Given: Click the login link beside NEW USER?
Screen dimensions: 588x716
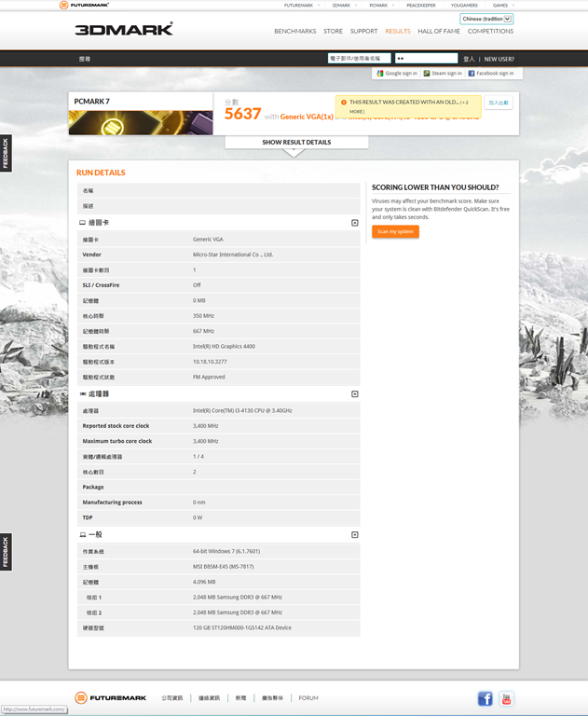Looking at the screenshot, I should tap(469, 59).
